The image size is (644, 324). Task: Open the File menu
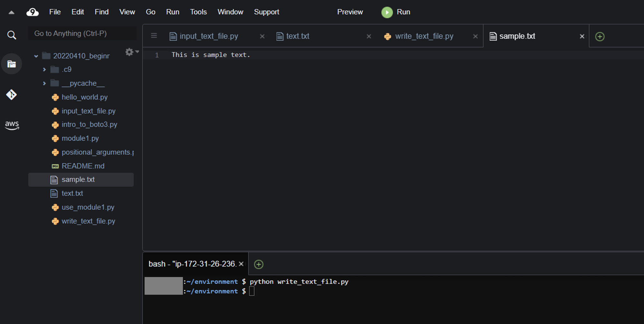coord(55,12)
